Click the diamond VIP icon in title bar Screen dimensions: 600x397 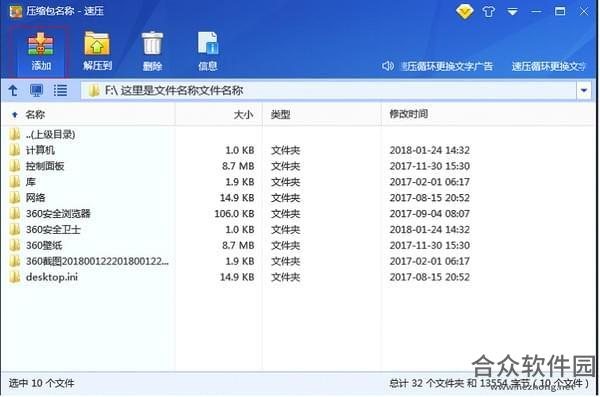click(x=465, y=11)
